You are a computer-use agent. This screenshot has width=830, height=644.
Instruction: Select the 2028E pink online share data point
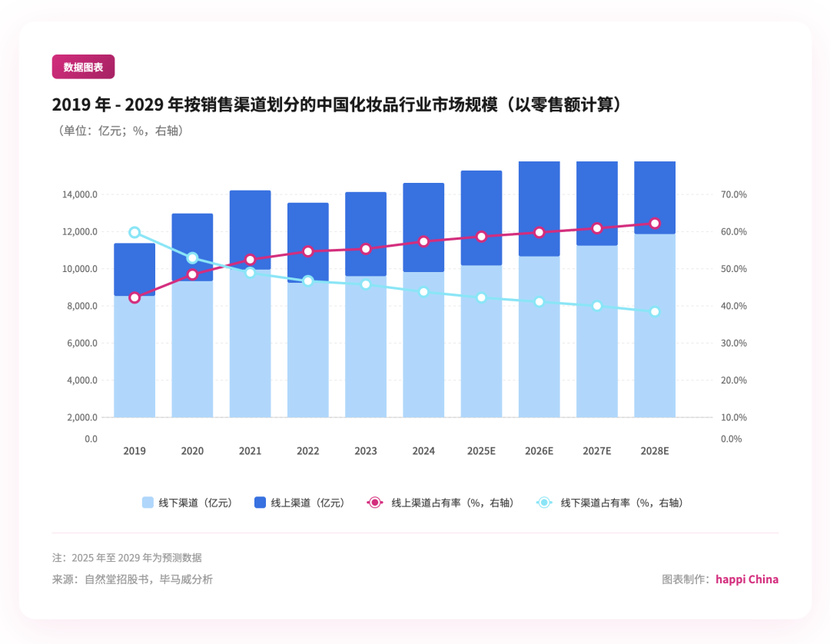[x=655, y=223]
